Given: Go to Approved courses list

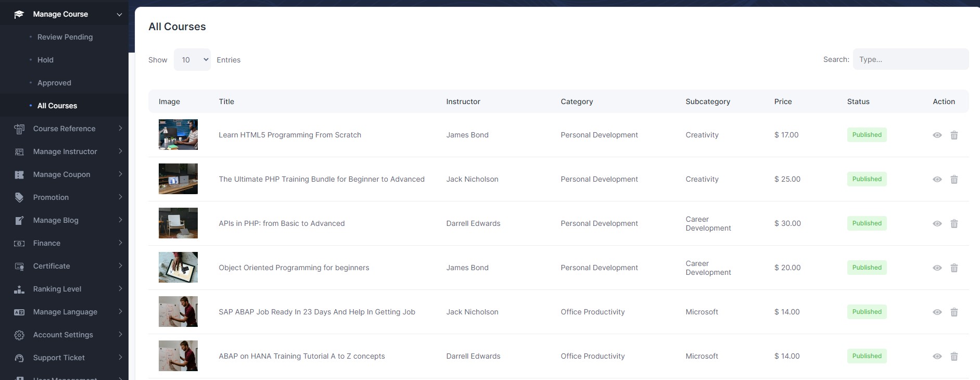Looking at the screenshot, I should point(54,83).
